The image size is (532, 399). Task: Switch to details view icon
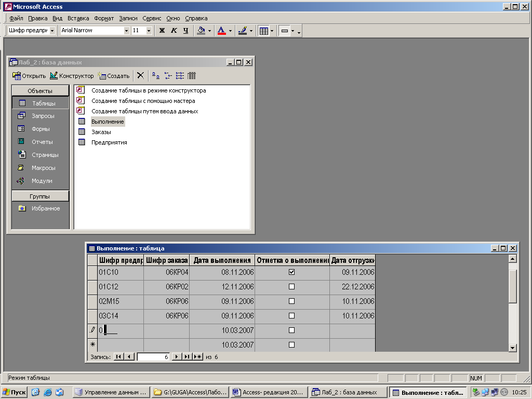coord(192,75)
